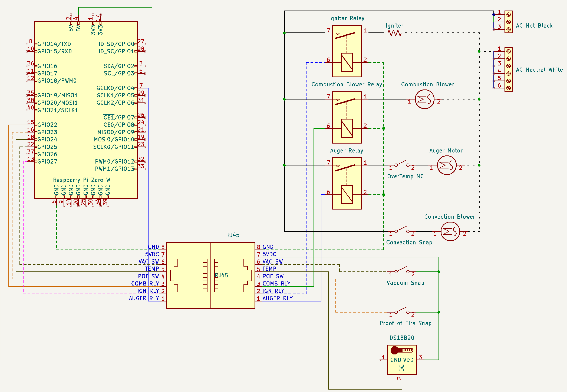Viewport: 567px width, 392px height.
Task: Select 'COMB RLY' on the right RJ45 side
Action: click(276, 284)
